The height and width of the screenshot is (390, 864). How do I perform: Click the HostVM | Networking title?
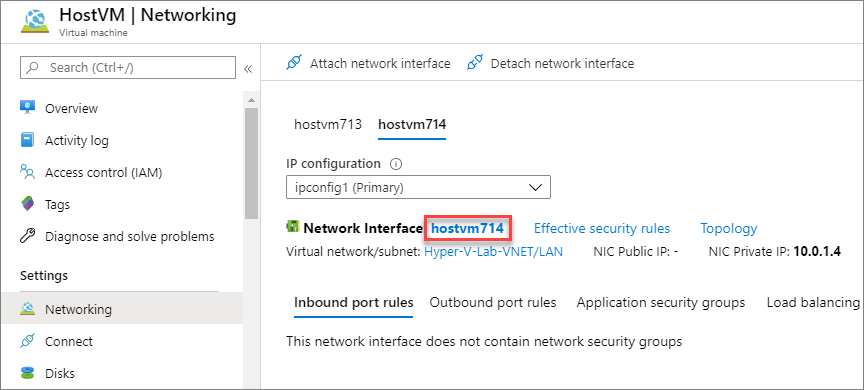(148, 15)
